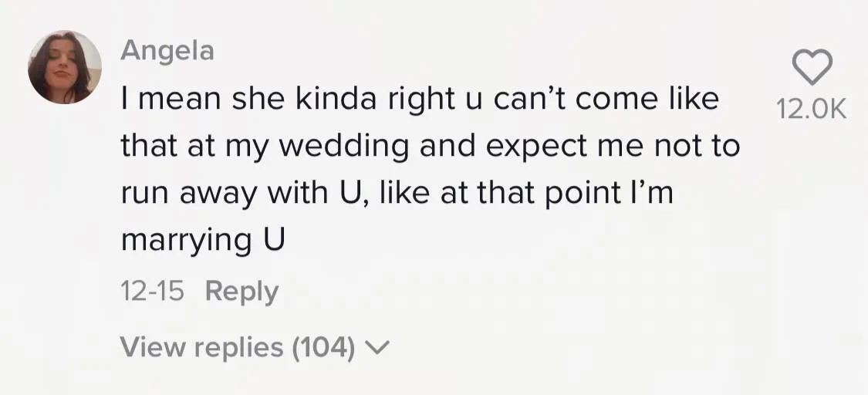Click the comment line starting "I mean she"
Viewport: 868px width, 395px height.
click(x=420, y=100)
